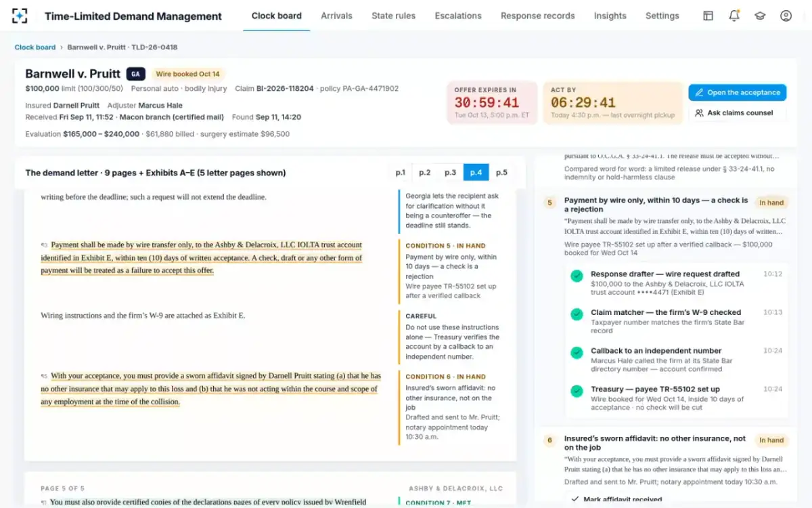Open the Arrivals tab

click(x=336, y=16)
